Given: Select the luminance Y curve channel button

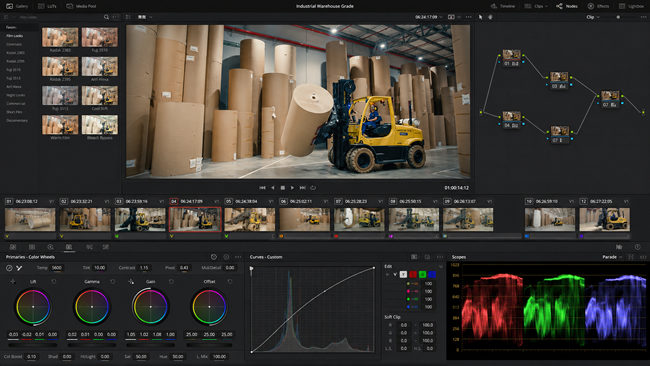Looking at the screenshot, I should click(x=403, y=274).
